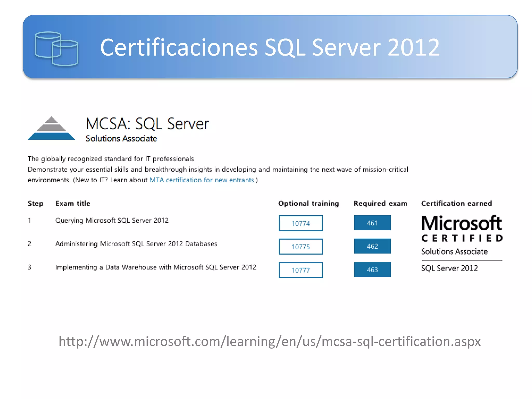Select required exam 463
532x399 pixels.
click(372, 269)
